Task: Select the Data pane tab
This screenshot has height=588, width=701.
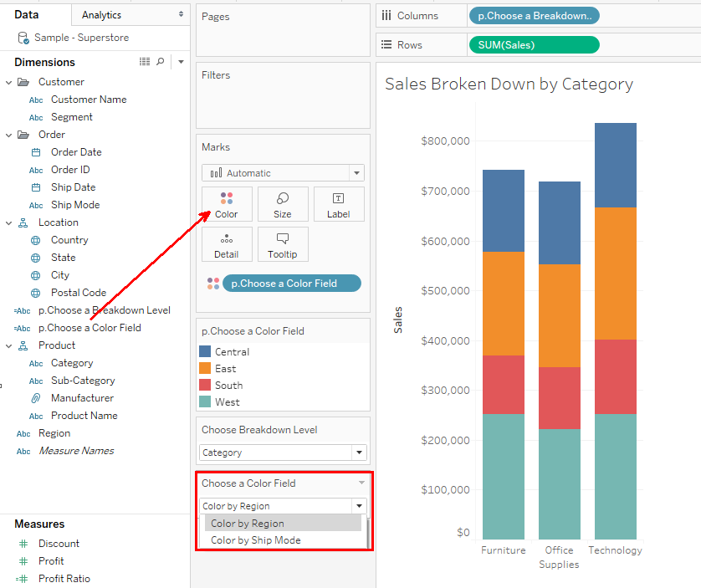Action: pos(27,15)
